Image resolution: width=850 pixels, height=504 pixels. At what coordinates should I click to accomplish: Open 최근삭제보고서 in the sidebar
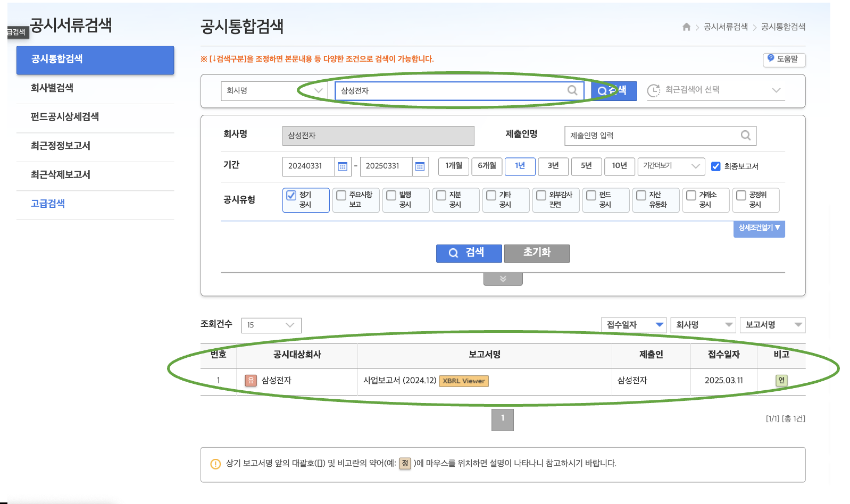pos(95,175)
